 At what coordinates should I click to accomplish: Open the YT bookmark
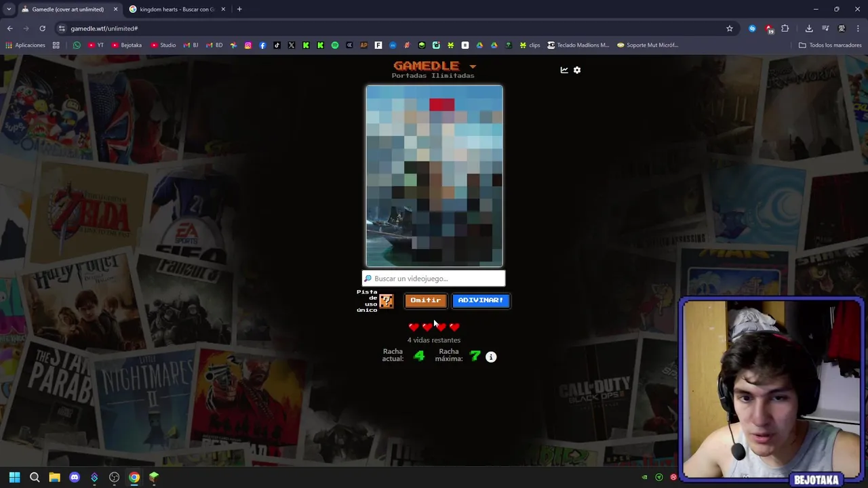point(96,45)
